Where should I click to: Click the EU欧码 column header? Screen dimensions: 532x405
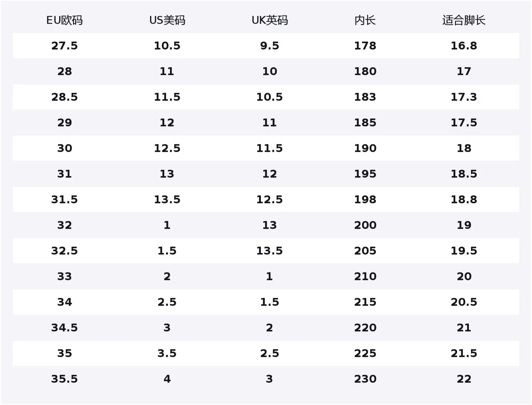[65, 20]
